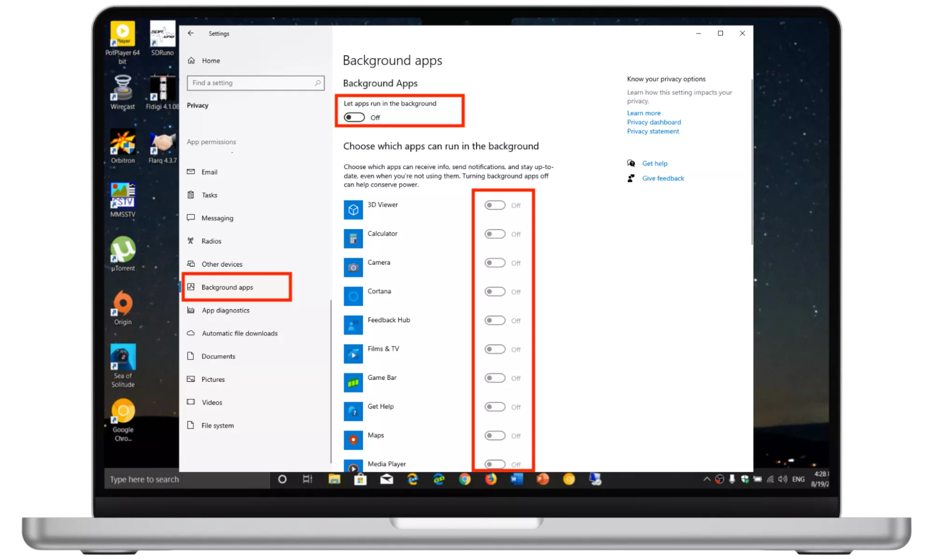Launch Google Chrome desktop shortcut
The height and width of the screenshot is (560, 933).
point(123,420)
